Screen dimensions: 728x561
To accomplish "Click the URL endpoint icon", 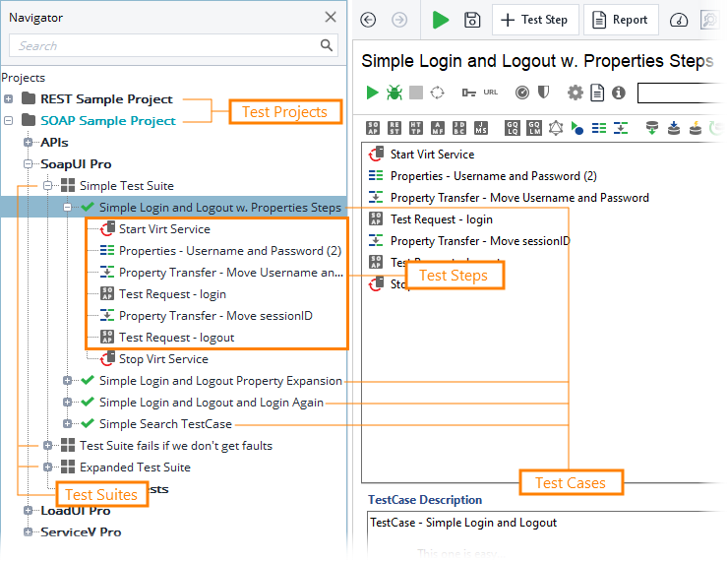I will click(x=491, y=93).
